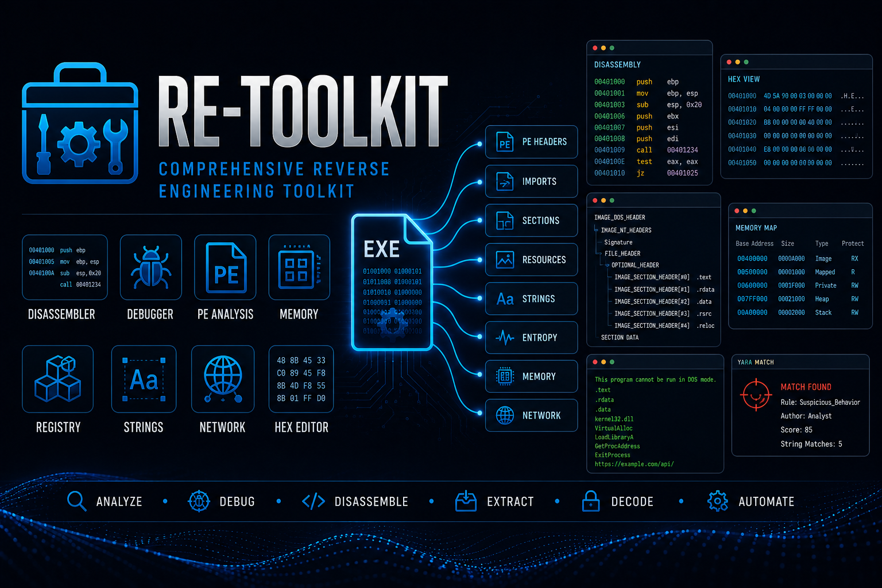882x588 pixels.
Task: Open the Debugger beetle icon
Action: pyautogui.click(x=150, y=267)
